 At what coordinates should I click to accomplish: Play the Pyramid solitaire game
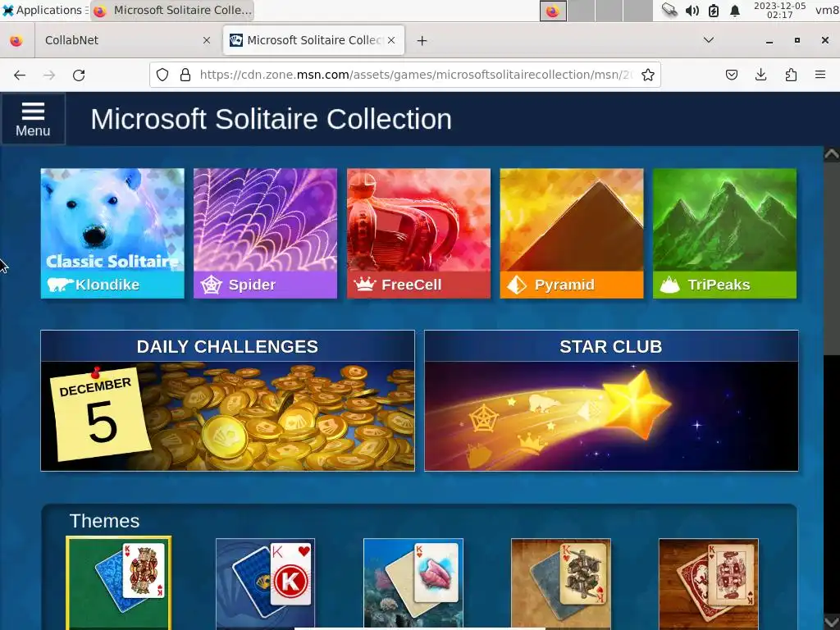[572, 233]
